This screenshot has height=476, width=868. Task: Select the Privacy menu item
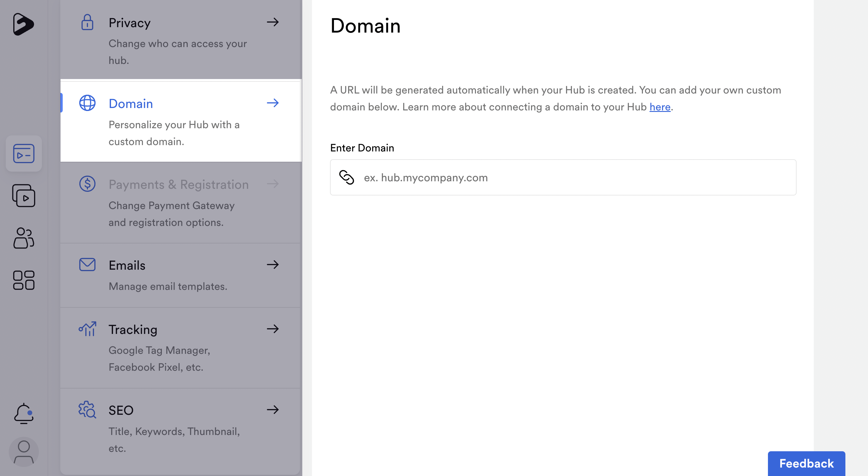181,40
